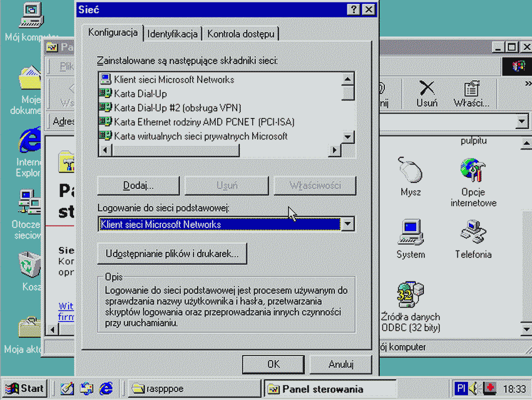Open the quick launch notepad-pencil icon

(x=67, y=388)
